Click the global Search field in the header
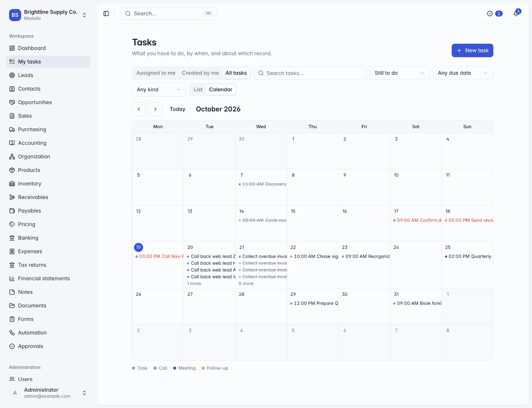This screenshot has width=532, height=408. [169, 14]
